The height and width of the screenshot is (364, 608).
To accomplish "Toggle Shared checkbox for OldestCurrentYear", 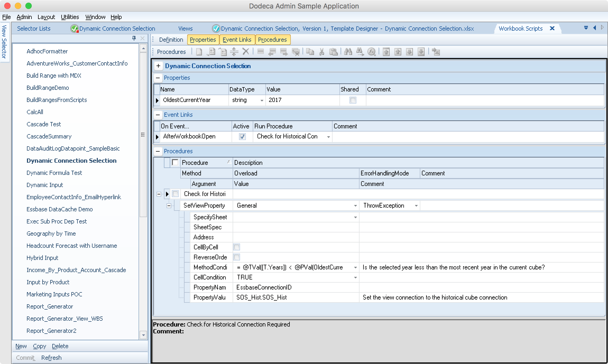I will point(353,100).
